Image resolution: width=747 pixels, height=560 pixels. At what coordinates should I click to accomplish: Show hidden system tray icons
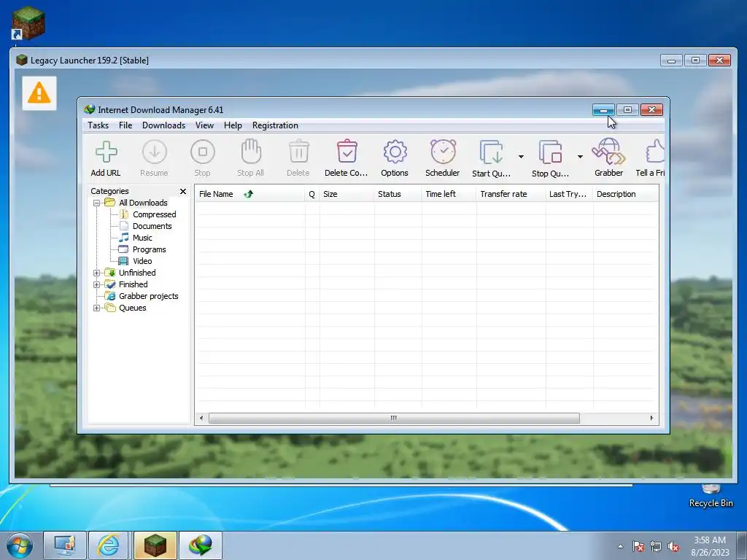(x=620, y=546)
